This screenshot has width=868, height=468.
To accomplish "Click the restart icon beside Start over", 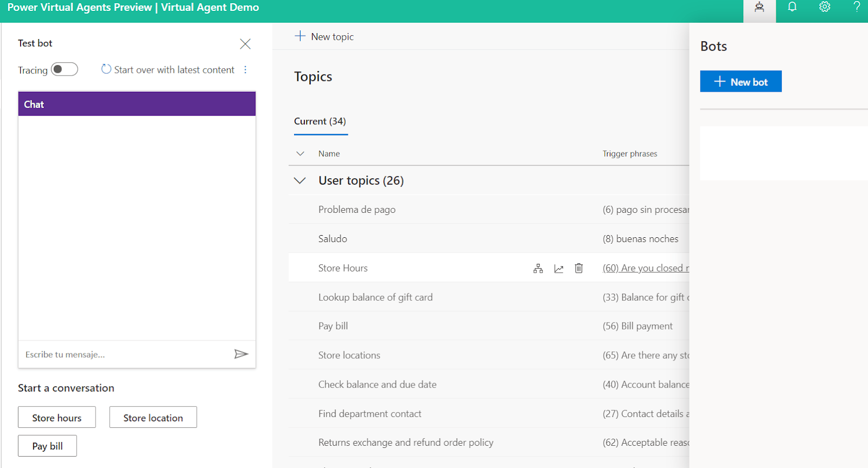I will tap(106, 69).
